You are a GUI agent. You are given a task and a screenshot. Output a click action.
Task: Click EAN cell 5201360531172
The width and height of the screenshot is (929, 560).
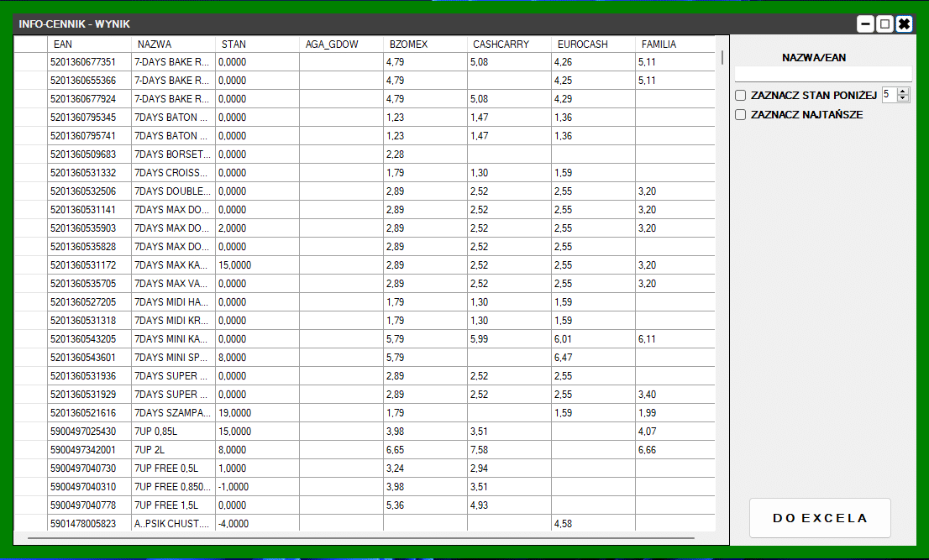pyautogui.click(x=89, y=265)
